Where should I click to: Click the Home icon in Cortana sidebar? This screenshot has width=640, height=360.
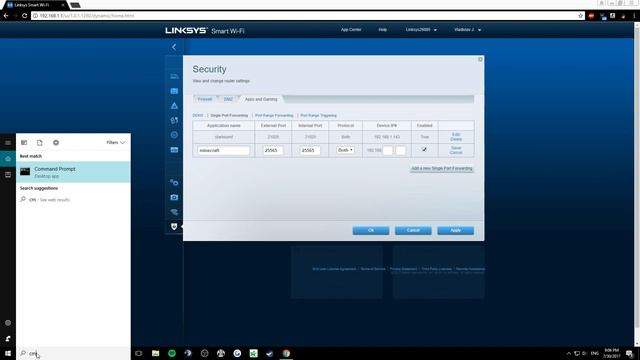coord(8,158)
